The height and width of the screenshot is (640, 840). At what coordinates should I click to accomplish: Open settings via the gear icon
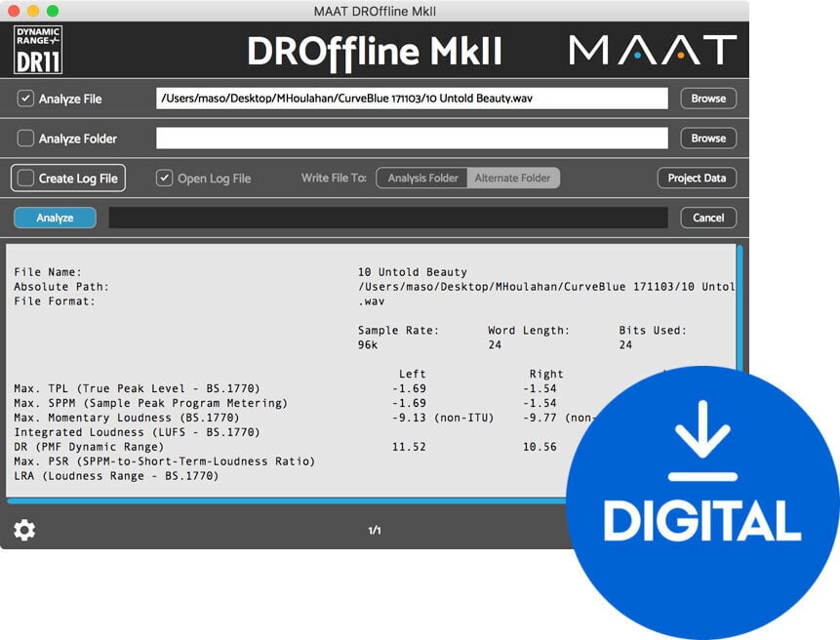tap(24, 530)
